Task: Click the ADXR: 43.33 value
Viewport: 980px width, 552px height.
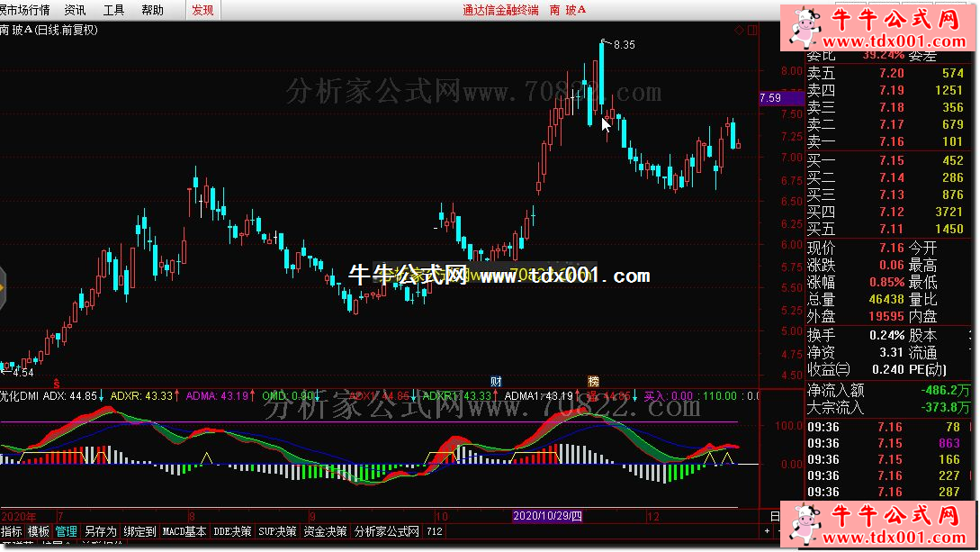Action: point(141,396)
